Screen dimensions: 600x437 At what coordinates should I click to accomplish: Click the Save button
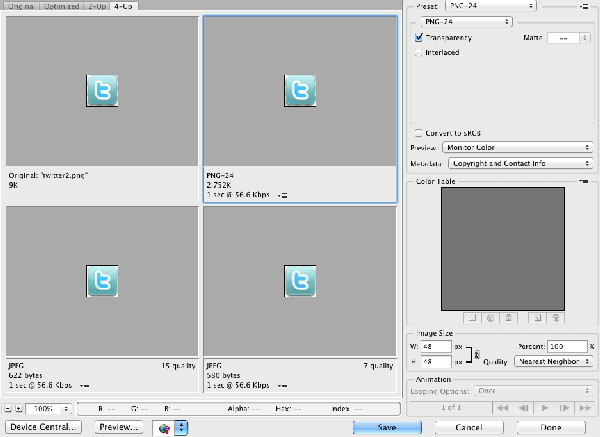387,427
